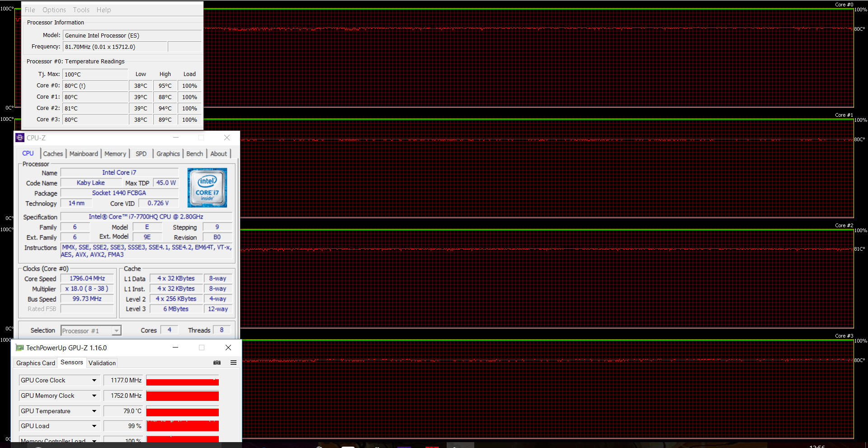Open the File menu in Core Temp
Viewport: 868px width, 448px height.
30,10
